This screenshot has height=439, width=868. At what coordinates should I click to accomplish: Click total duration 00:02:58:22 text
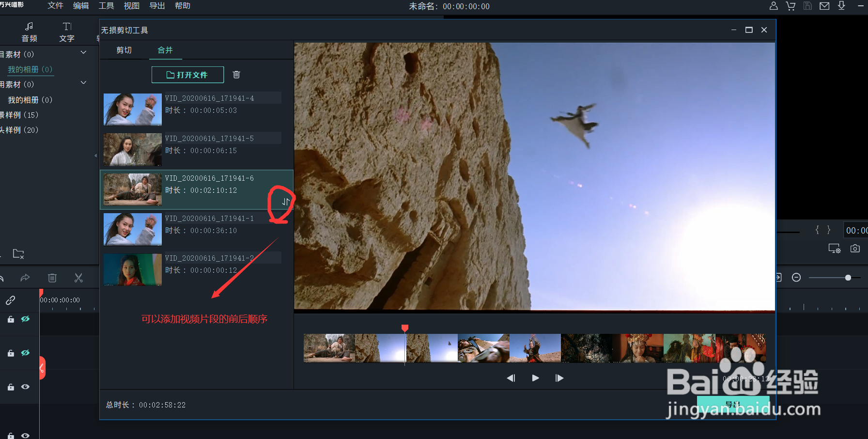point(162,405)
